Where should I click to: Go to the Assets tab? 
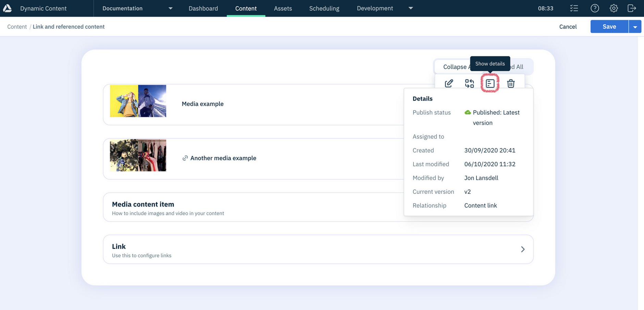[283, 8]
